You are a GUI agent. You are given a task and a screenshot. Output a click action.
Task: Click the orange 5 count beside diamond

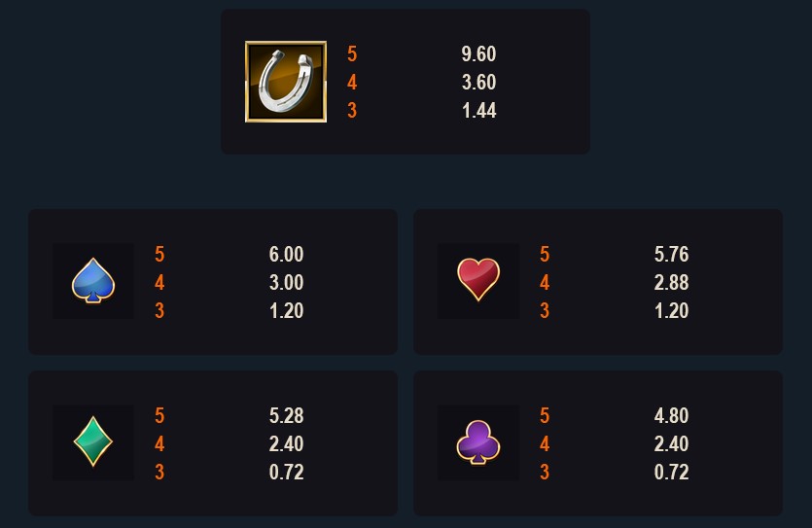pyautogui.click(x=159, y=415)
